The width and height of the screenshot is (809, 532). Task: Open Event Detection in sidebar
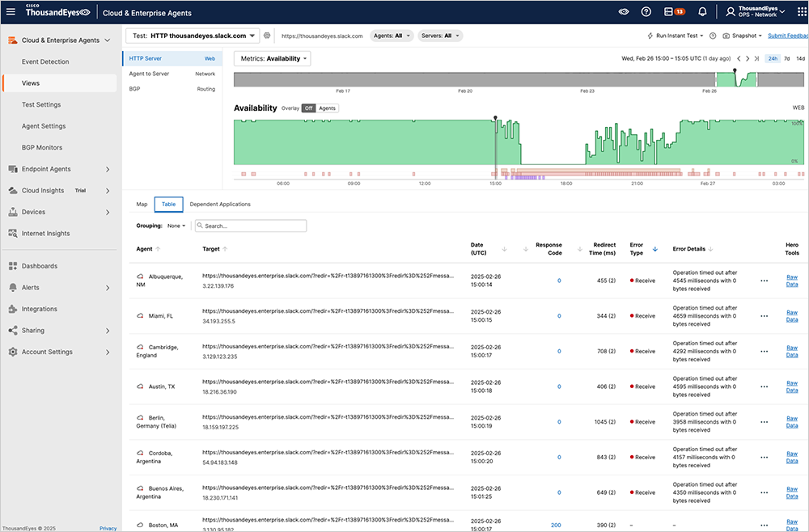pyautogui.click(x=45, y=61)
